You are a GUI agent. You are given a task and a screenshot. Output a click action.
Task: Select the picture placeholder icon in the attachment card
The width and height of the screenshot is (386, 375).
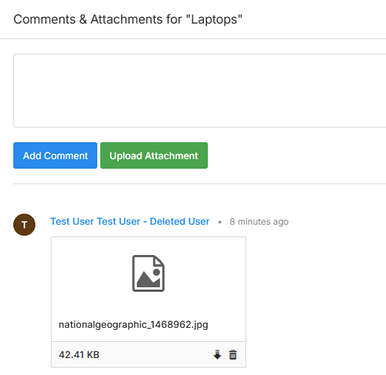click(x=148, y=273)
